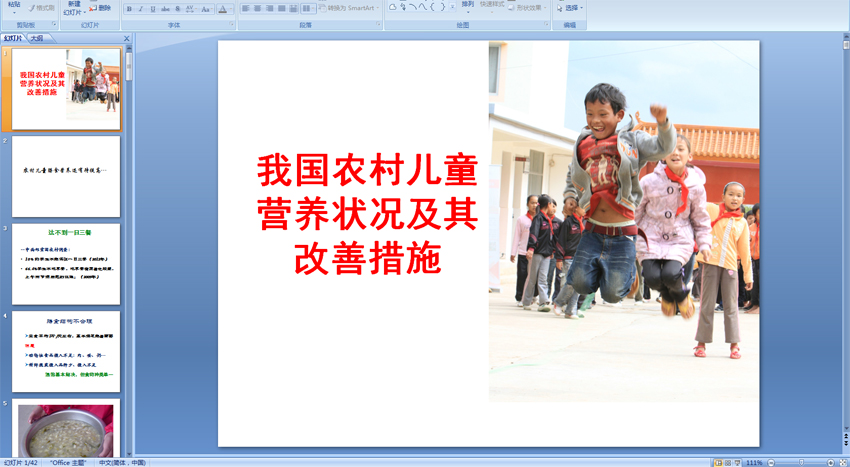This screenshot has width=850, height=467.
Task: Open the 选择 select dropdown
Action: (x=570, y=8)
